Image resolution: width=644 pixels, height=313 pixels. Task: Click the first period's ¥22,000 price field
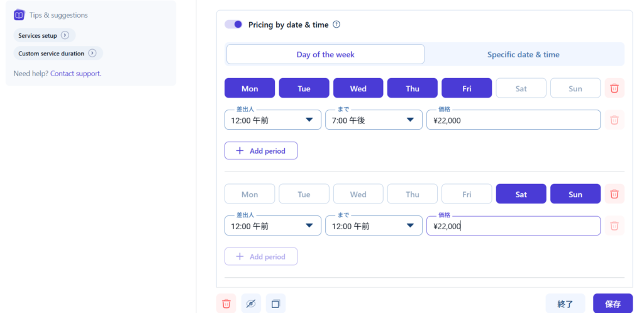(513, 120)
